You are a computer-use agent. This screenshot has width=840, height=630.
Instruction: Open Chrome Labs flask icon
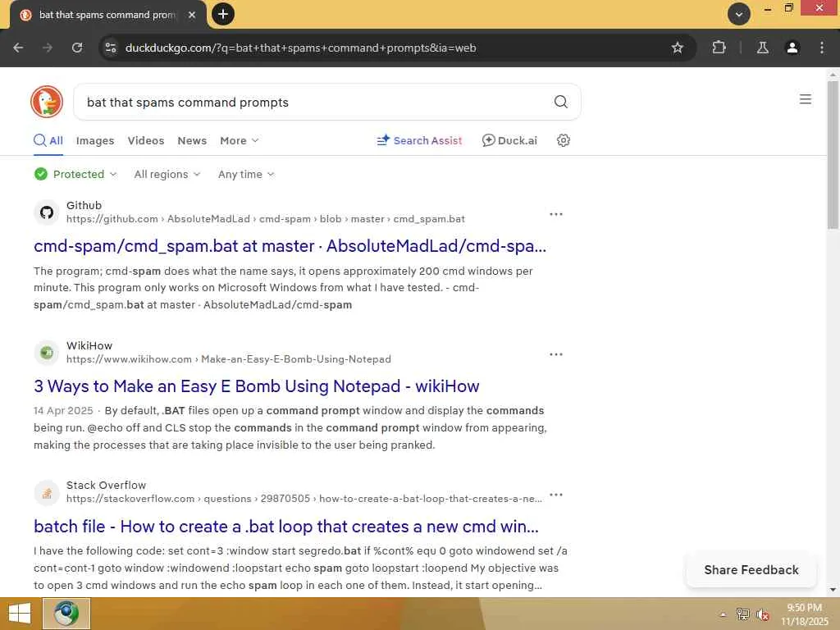(762, 48)
